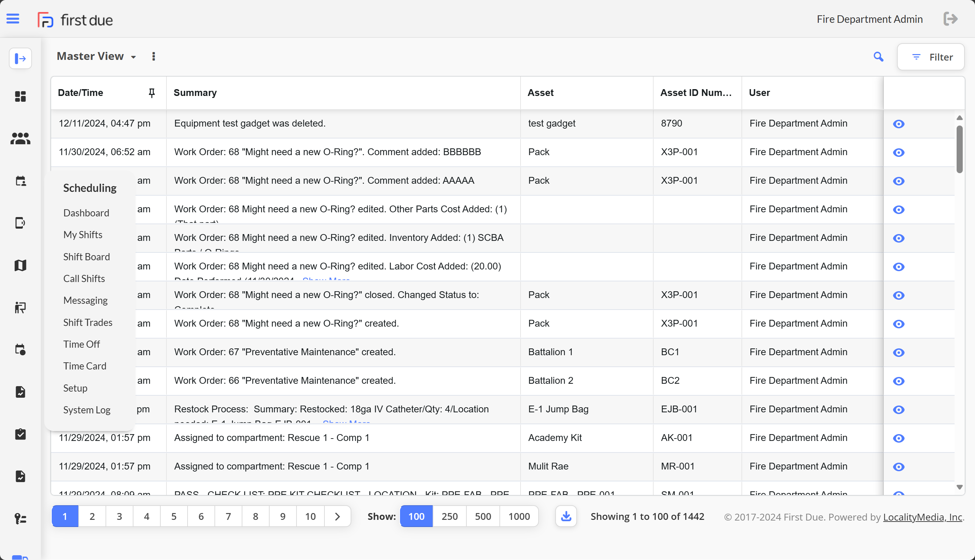Open the calendar-with-dot events icon in sidebar

[20, 349]
